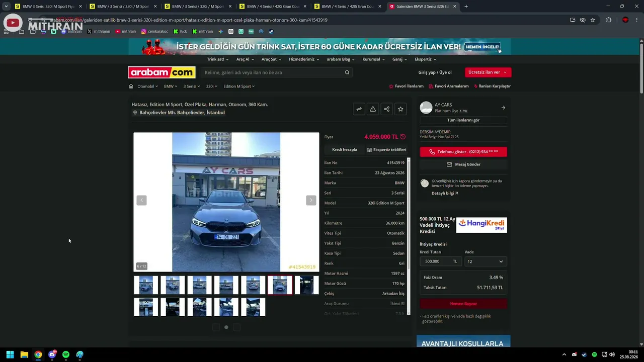Add listing to favorites with star icon
The height and width of the screenshot is (362, 644).
[x=400, y=109]
